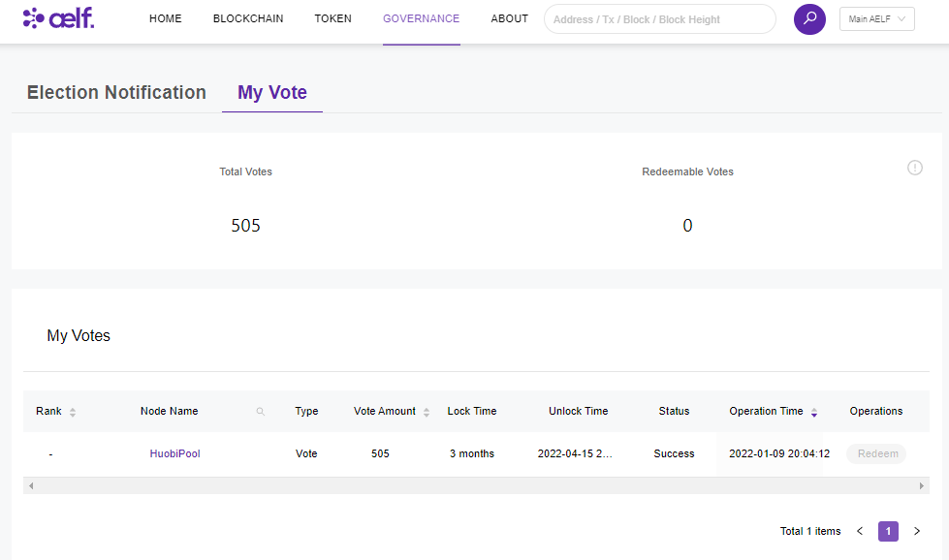
Task: Select the My Vote tab
Action: [272, 93]
